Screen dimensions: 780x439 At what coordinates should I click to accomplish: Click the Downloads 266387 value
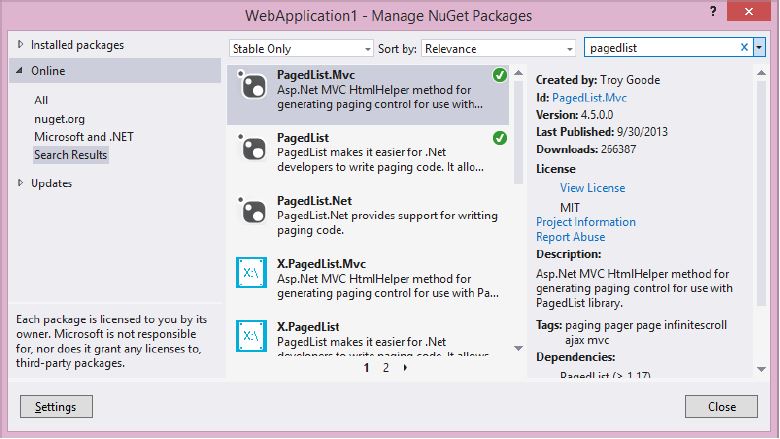point(618,149)
